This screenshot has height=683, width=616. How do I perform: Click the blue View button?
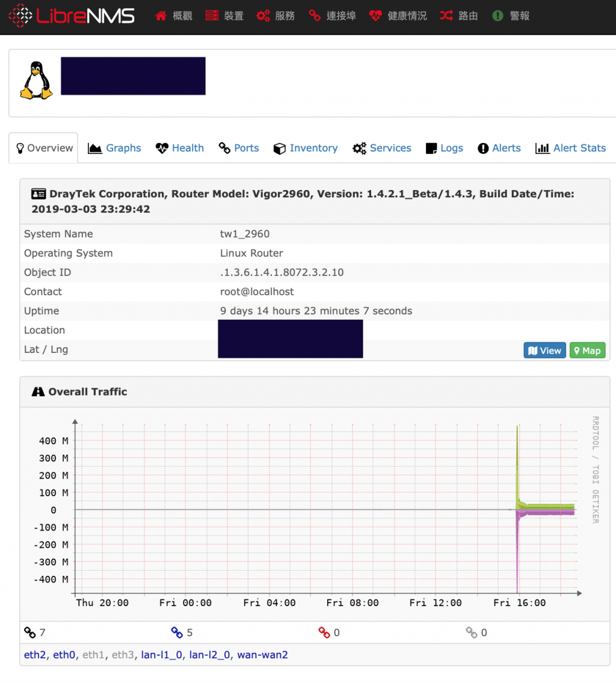544,351
